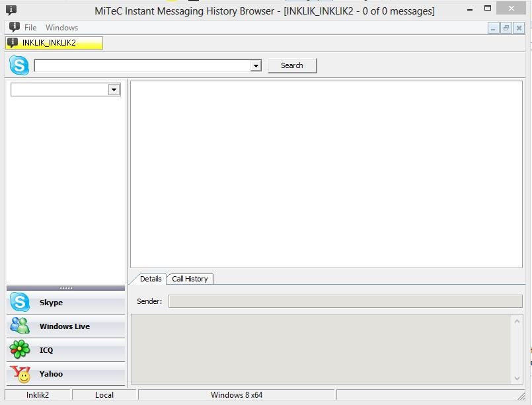
Task: Click the Search button
Action: click(292, 65)
